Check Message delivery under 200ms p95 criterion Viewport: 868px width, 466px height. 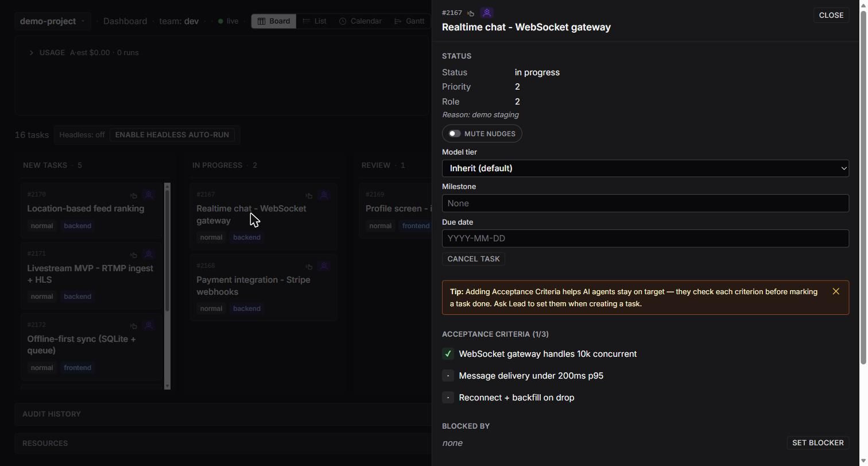448,376
